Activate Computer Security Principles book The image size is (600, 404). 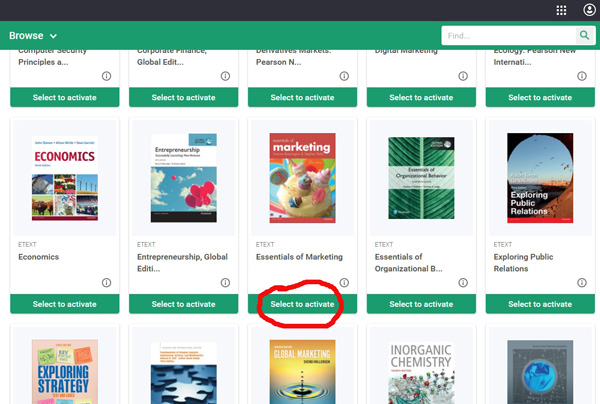(x=65, y=97)
